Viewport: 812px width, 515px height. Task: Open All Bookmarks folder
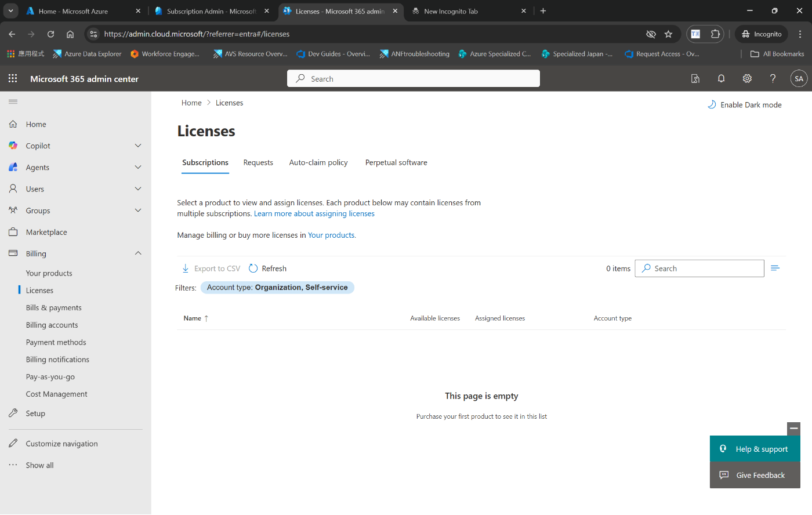click(777, 54)
